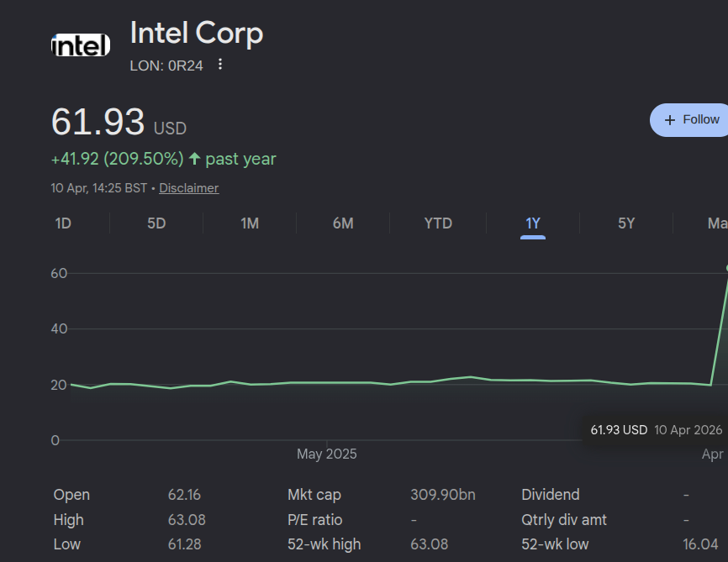Switch to the 5Y chart range
This screenshot has height=562, width=728.
point(625,223)
